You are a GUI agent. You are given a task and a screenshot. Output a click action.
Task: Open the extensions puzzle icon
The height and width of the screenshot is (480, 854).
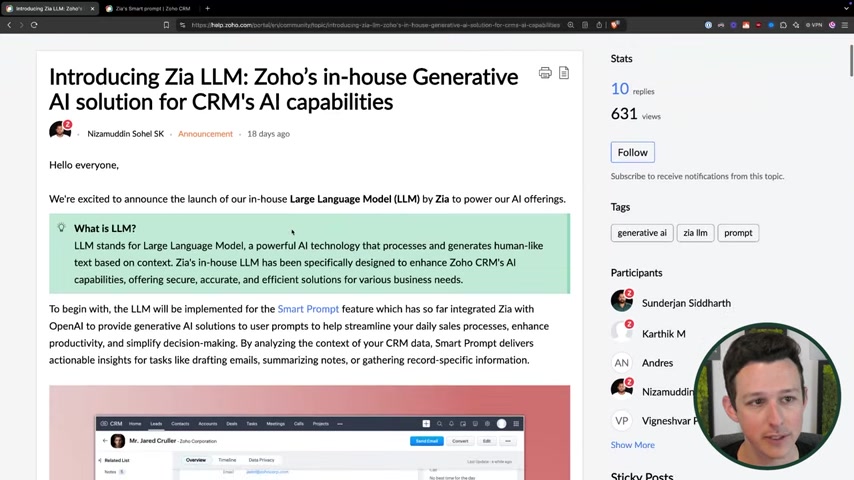(783, 25)
